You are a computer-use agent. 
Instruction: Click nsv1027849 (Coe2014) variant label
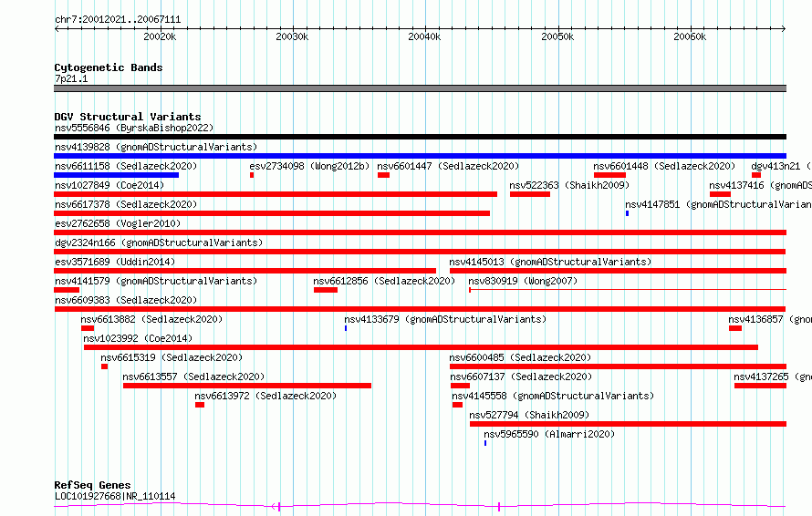pos(109,185)
